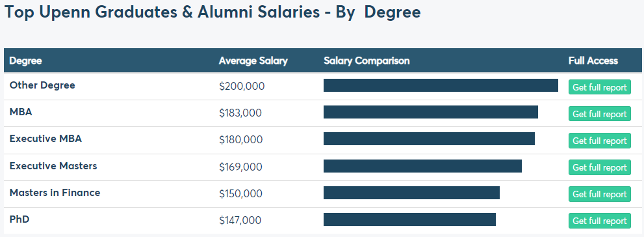This screenshot has width=644, height=237.
Task: Click the Average Salary column header
Action: tap(253, 61)
